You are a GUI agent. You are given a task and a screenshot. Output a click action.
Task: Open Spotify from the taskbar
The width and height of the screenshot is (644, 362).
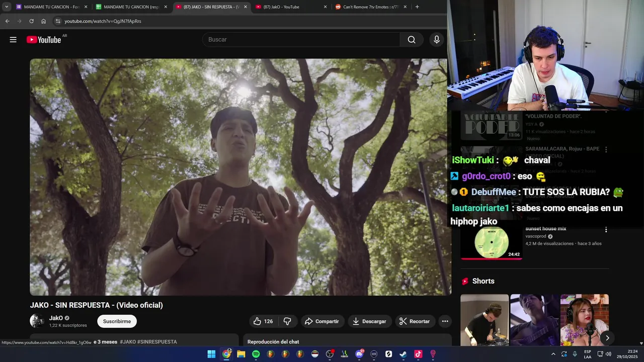[256, 354]
